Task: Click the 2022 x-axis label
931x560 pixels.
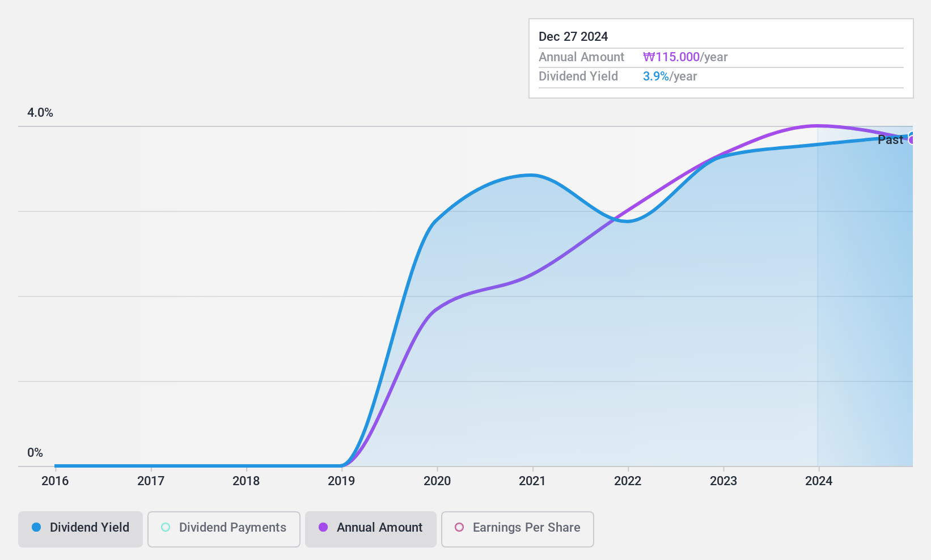Action: click(x=628, y=481)
